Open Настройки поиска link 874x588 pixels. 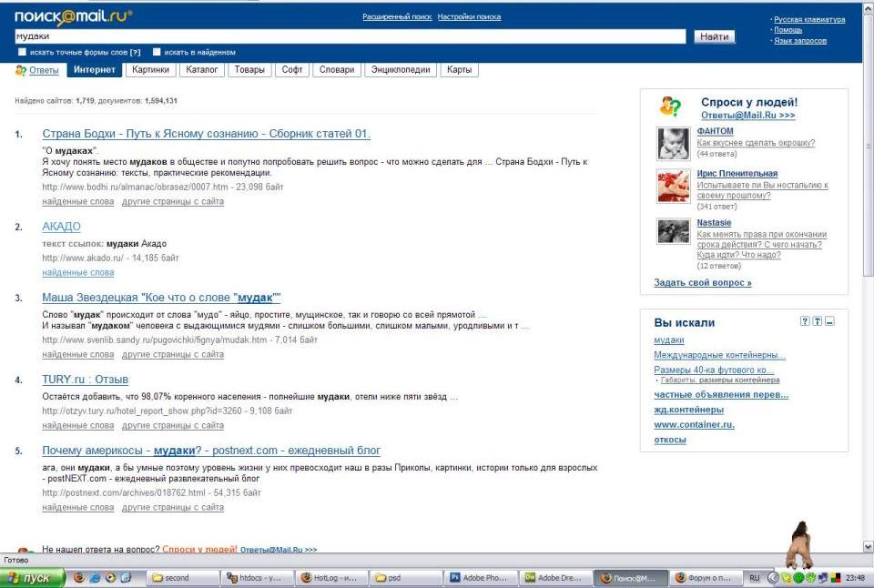pos(469,16)
